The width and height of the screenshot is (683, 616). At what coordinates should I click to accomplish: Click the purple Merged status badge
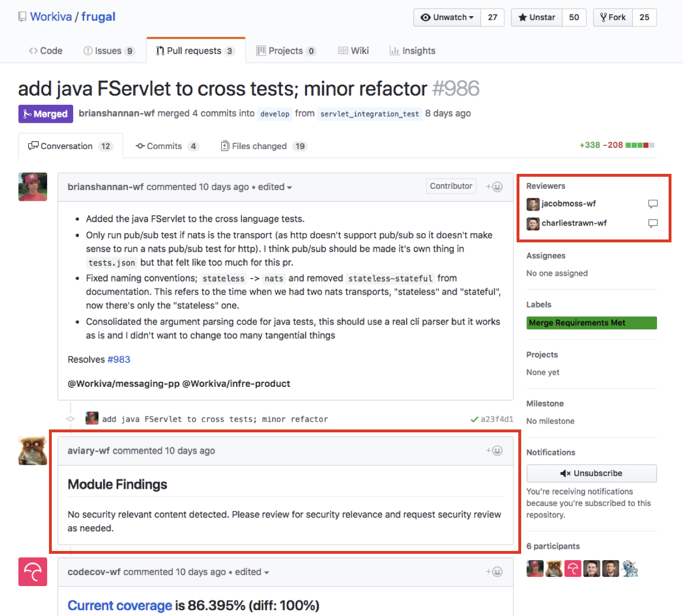coord(45,114)
